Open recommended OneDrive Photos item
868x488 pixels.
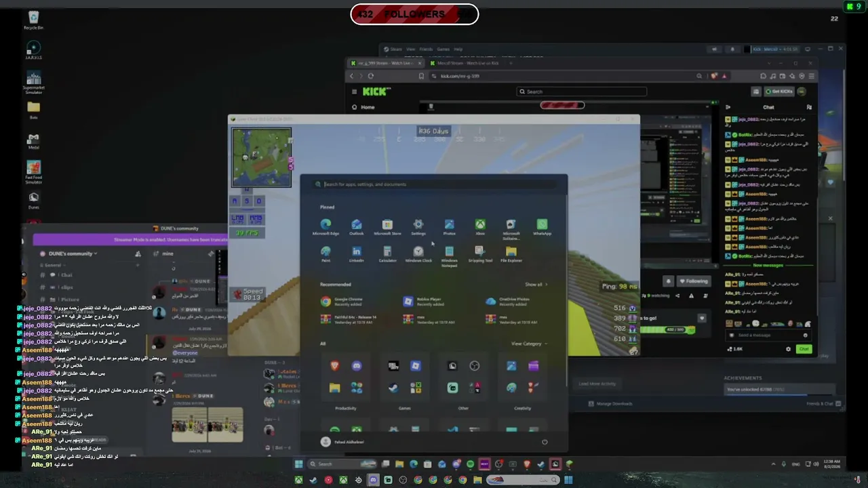point(509,302)
